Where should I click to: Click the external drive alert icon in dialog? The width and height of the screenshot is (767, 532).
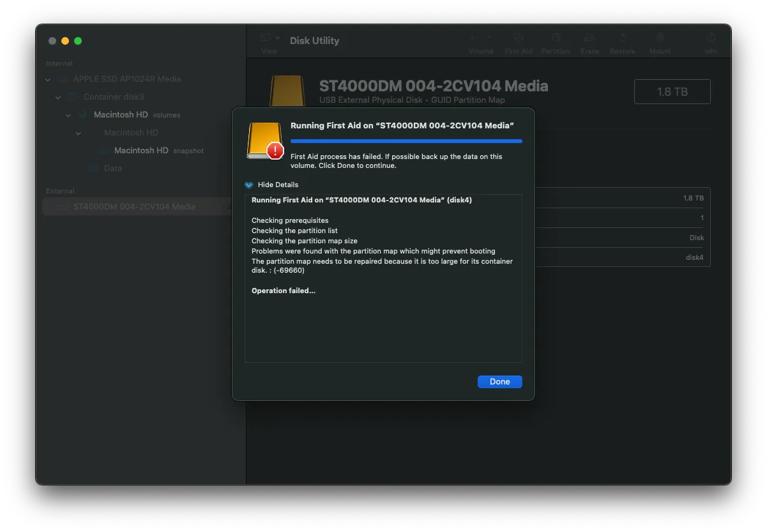pyautogui.click(x=265, y=141)
